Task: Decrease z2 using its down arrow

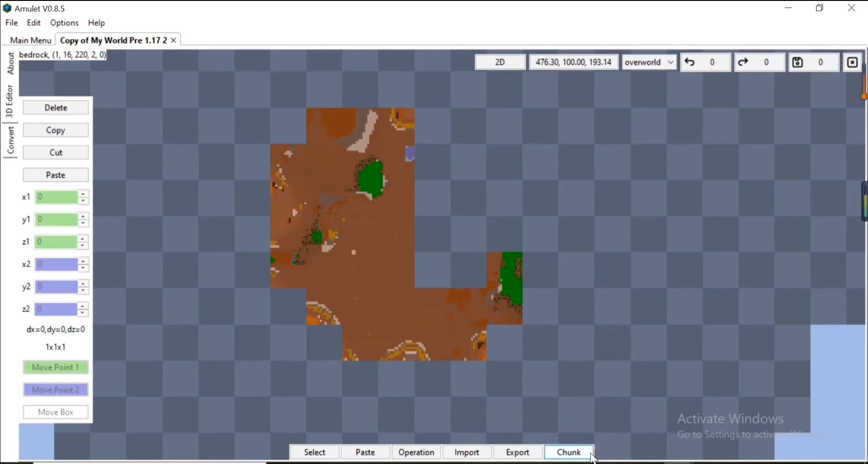Action: (x=83, y=312)
